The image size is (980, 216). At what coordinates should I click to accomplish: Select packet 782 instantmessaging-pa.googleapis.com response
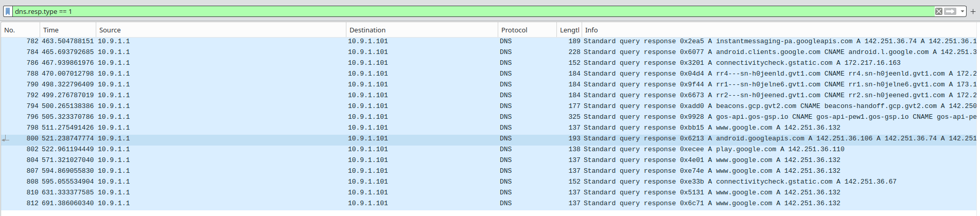point(489,41)
